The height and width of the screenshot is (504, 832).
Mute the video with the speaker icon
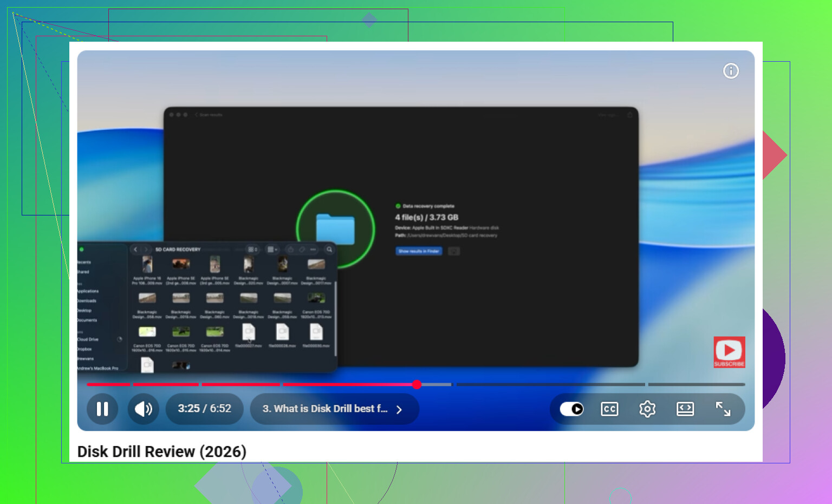[x=144, y=409]
